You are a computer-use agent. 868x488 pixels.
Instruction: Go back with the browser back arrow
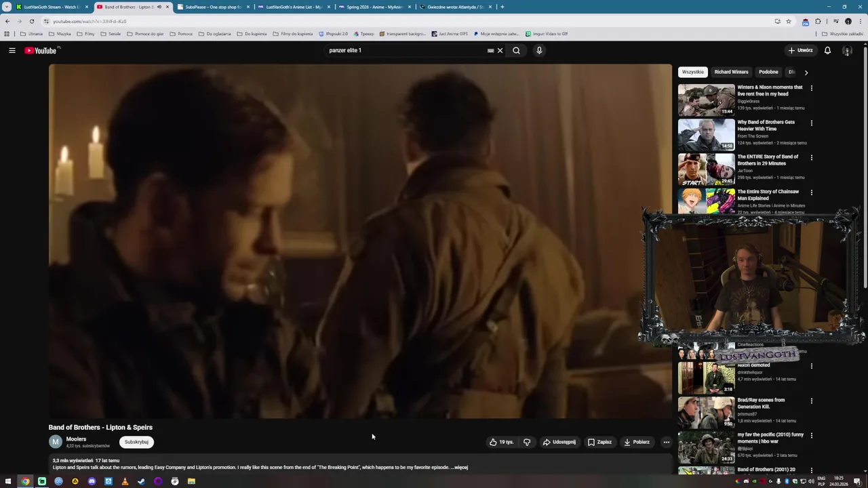pos(7,21)
